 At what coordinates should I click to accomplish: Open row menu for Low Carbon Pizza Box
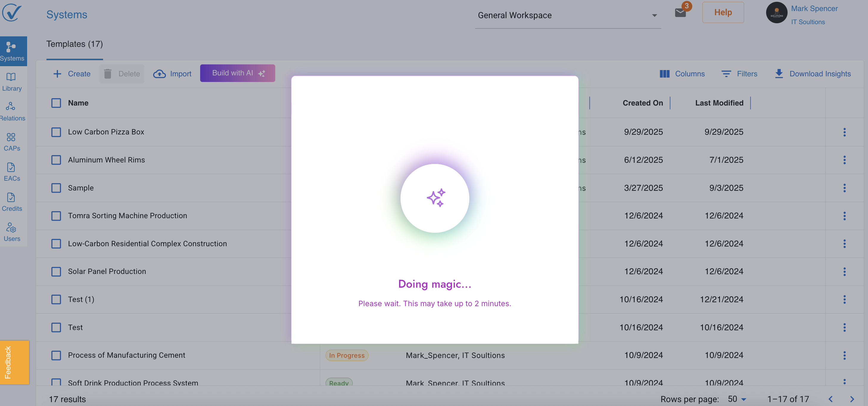(x=844, y=132)
